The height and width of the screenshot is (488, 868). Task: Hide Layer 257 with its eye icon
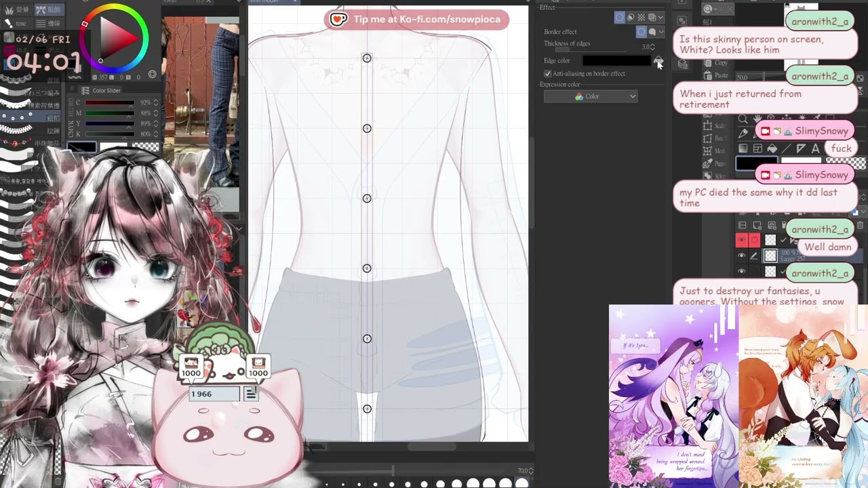tap(742, 256)
